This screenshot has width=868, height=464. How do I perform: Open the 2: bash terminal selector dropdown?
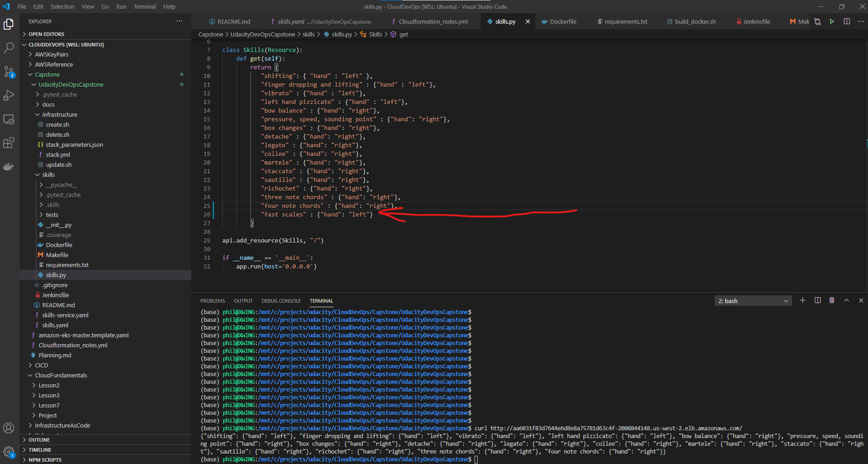coord(753,301)
